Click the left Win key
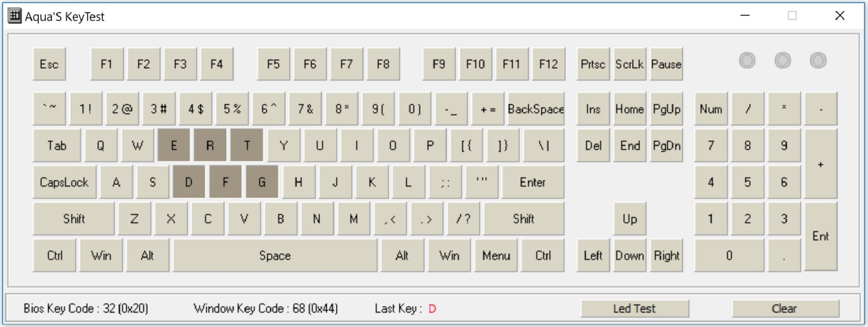 tap(101, 255)
